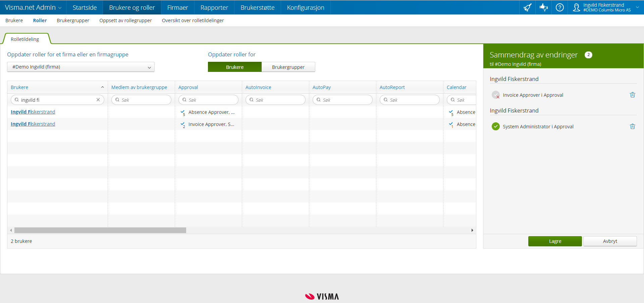The image size is (644, 303).
Task: Expand the #Demo Ingvild (firma) dropdown
Action: tap(81, 67)
